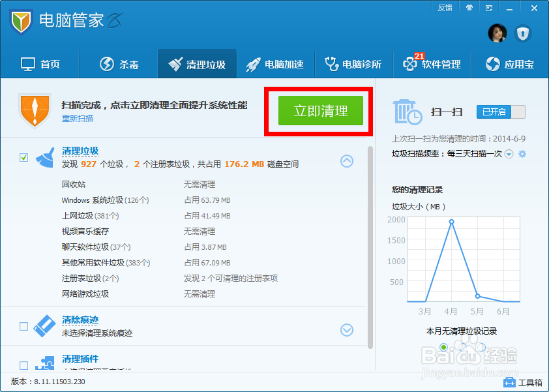Image resolution: width=549 pixels, height=392 pixels.
Task: Open the menu icon next to skin icon
Action: click(x=489, y=8)
